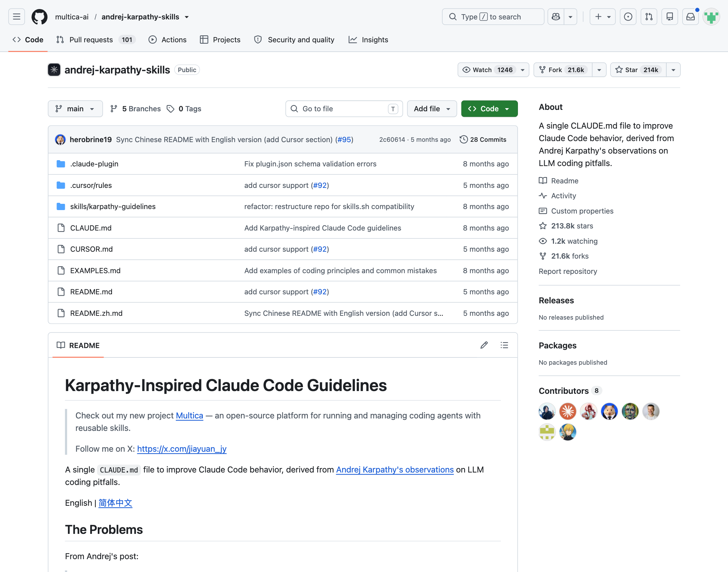The height and width of the screenshot is (572, 728).
Task: Open Security and quality tab
Action: click(294, 40)
